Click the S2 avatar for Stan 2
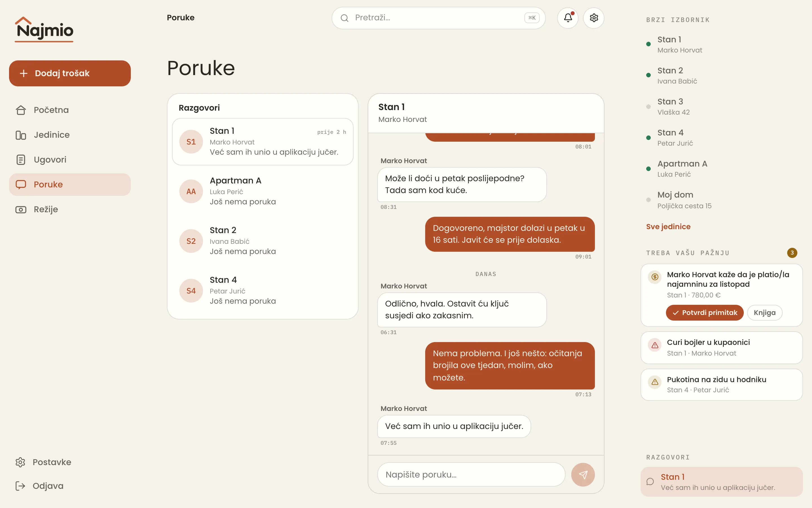The width and height of the screenshot is (812, 508). click(x=191, y=241)
